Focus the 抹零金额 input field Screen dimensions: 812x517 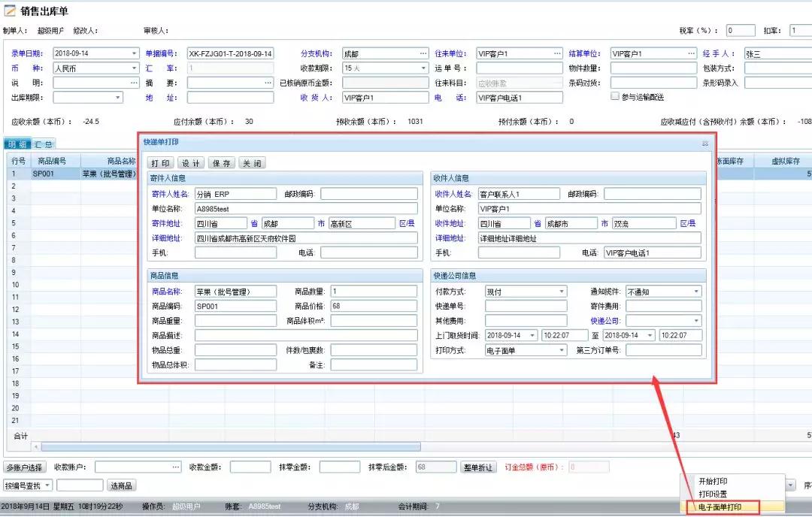pos(340,467)
